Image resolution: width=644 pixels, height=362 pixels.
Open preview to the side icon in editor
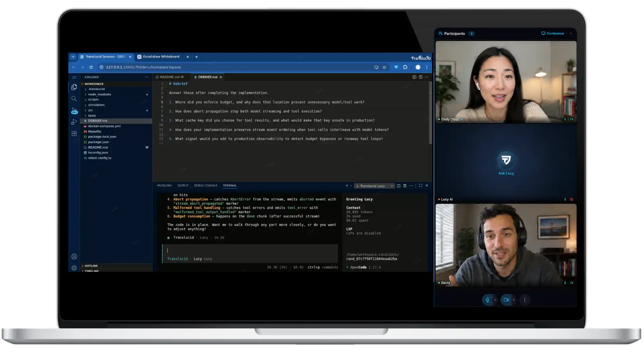click(x=414, y=77)
